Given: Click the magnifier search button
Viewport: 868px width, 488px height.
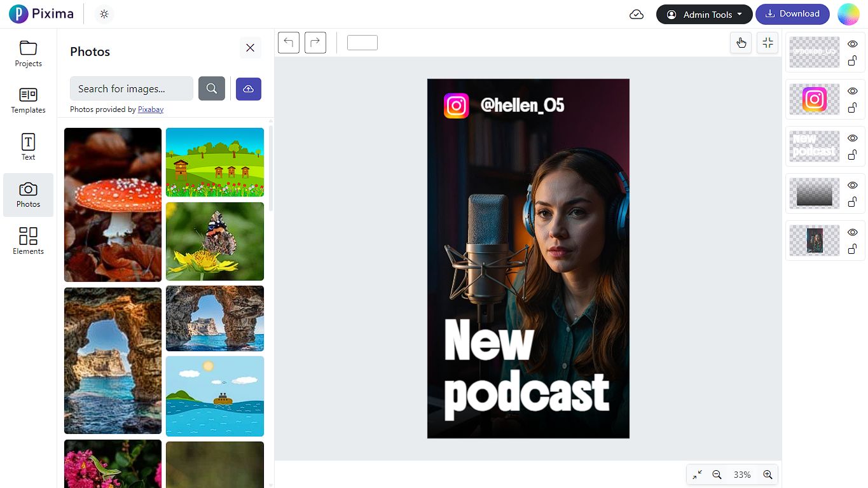Looking at the screenshot, I should click(x=212, y=88).
